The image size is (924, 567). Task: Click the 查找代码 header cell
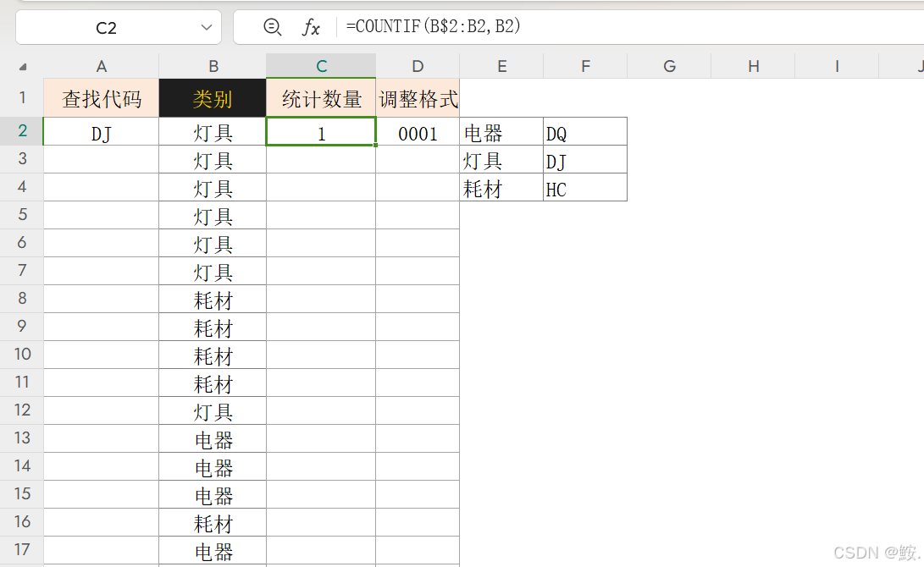coord(102,97)
